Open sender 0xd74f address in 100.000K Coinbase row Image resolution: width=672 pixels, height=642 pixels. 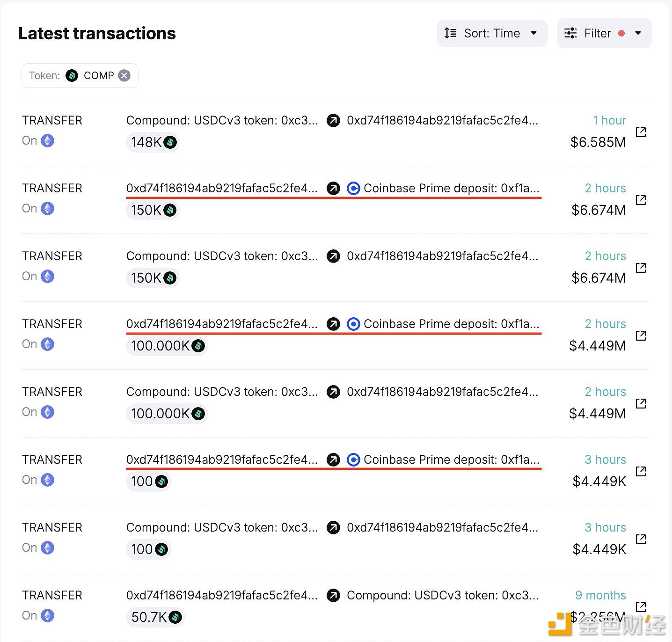(222, 324)
